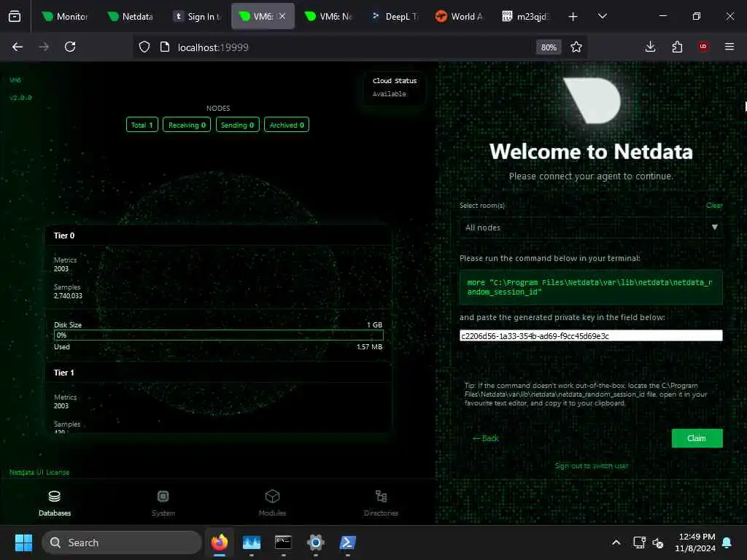Click the green Claim button
The height and width of the screenshot is (560, 747).
697,438
